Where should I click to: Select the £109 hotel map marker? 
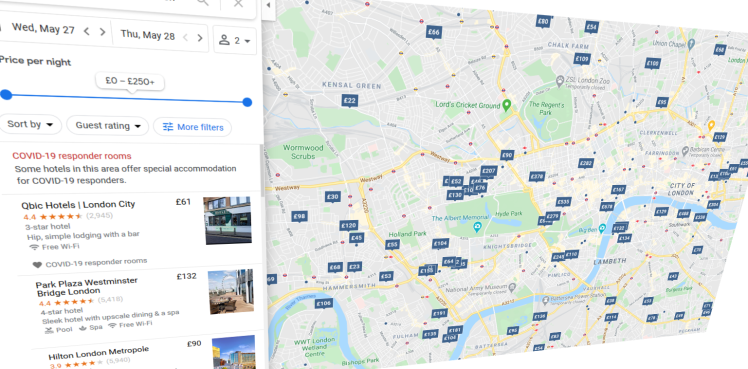coord(582,59)
